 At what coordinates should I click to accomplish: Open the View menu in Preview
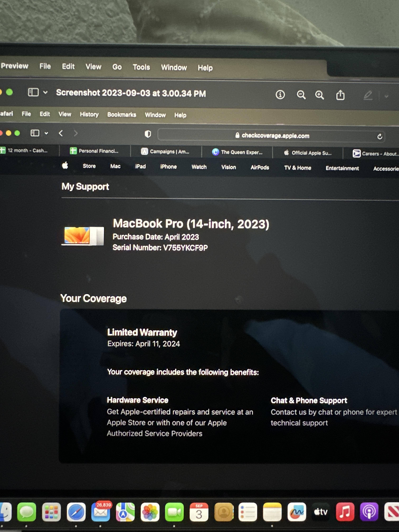point(93,67)
